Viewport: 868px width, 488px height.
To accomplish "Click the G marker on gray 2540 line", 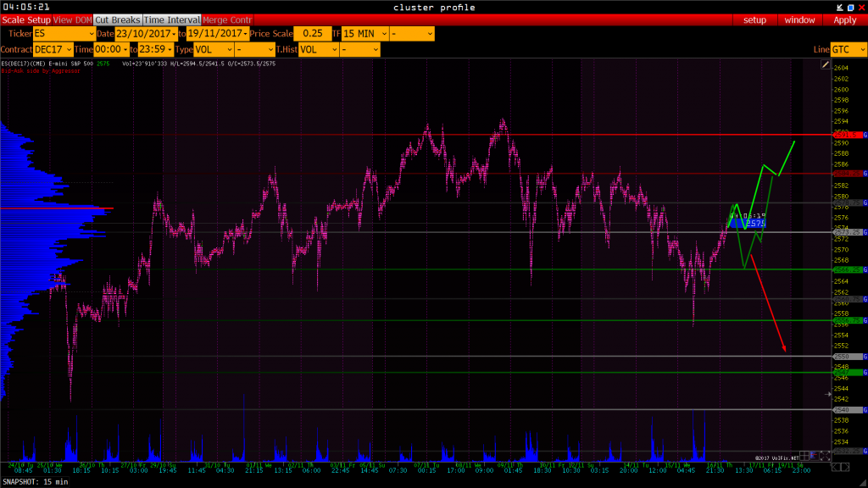I will 865,409.
